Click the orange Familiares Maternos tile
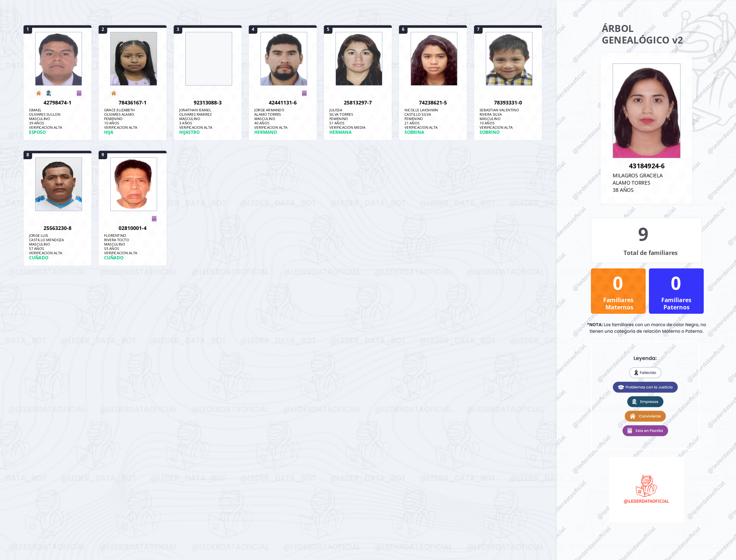736x560 pixels. 618,291
